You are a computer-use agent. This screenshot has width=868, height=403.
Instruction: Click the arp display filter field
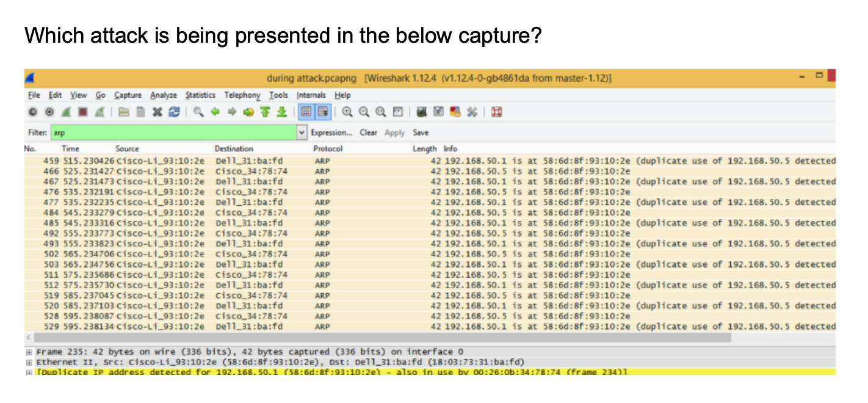point(174,133)
